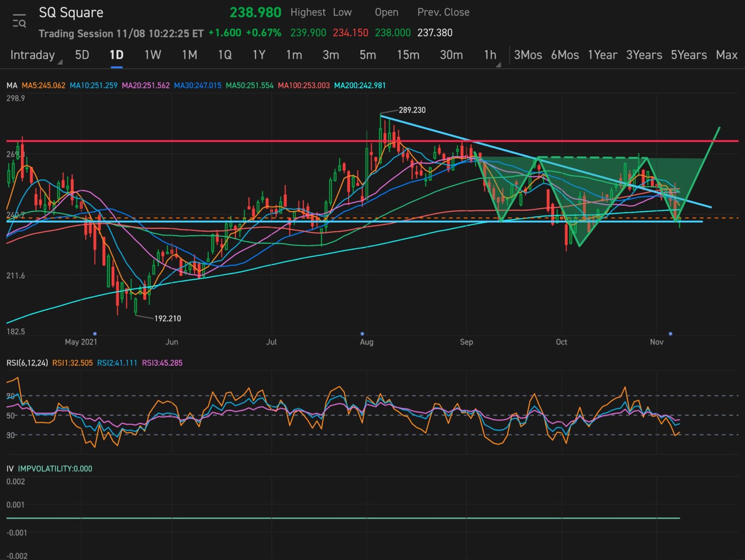The width and height of the screenshot is (745, 560).
Task: Click the event marker dot above Nov
Action: click(x=670, y=334)
